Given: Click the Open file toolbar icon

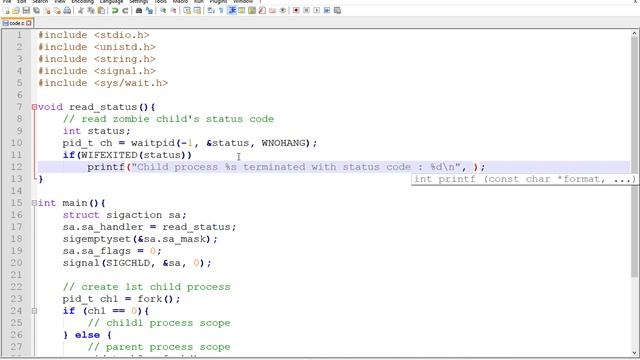Looking at the screenshot, I should click(x=16, y=10).
